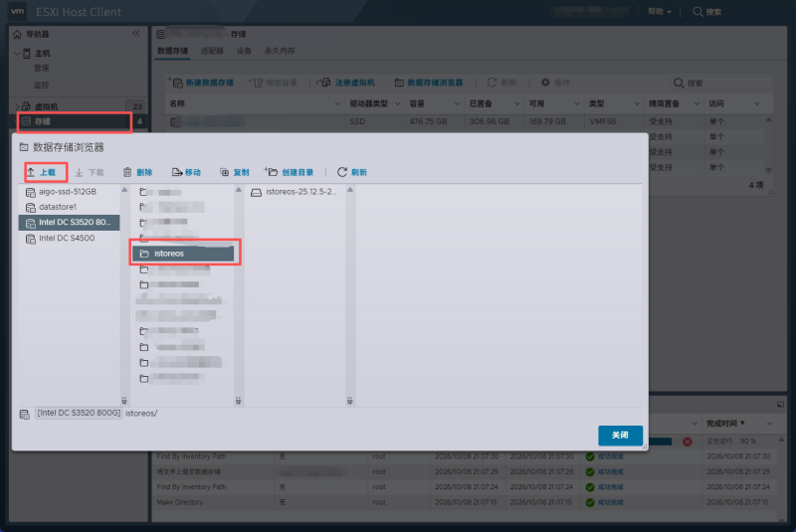Click New datastore (新建数据存储)
This screenshot has width=796, height=532.
202,83
